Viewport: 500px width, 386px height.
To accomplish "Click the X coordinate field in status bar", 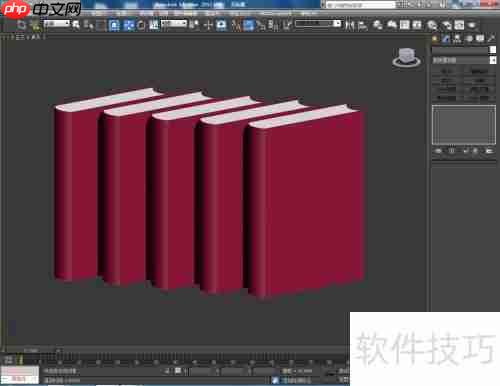I will [x=202, y=371].
